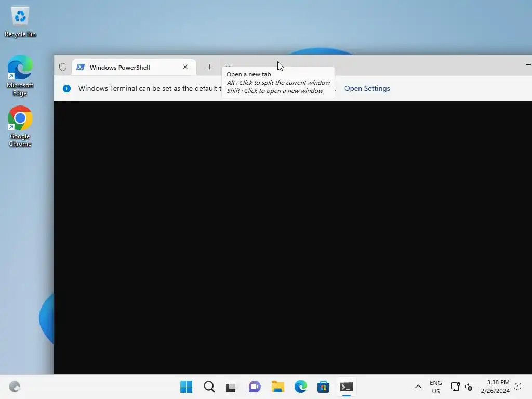Viewport: 532px width, 399px height.
Task: Select the Windows PowerShell tab
Action: point(134,67)
